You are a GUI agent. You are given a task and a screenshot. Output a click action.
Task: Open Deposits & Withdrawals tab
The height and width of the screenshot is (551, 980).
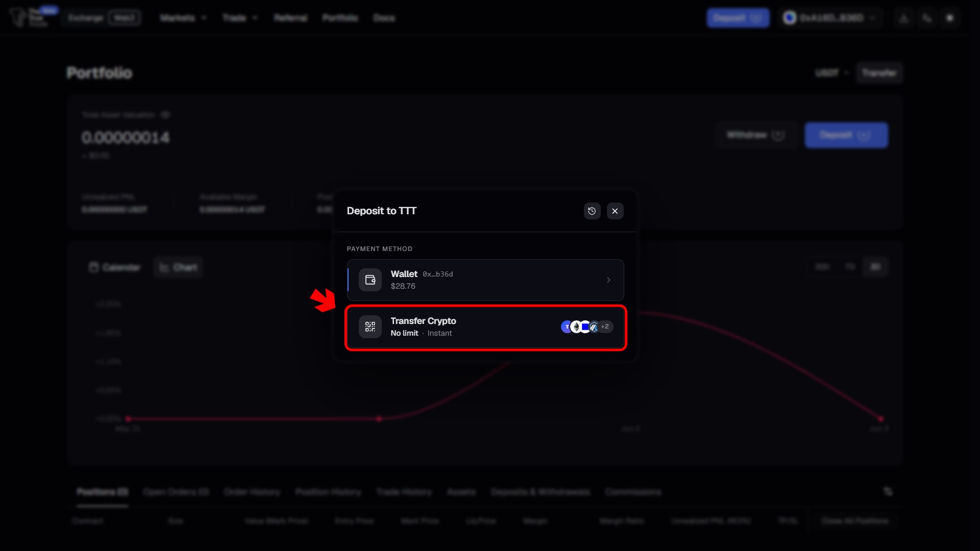tap(541, 492)
